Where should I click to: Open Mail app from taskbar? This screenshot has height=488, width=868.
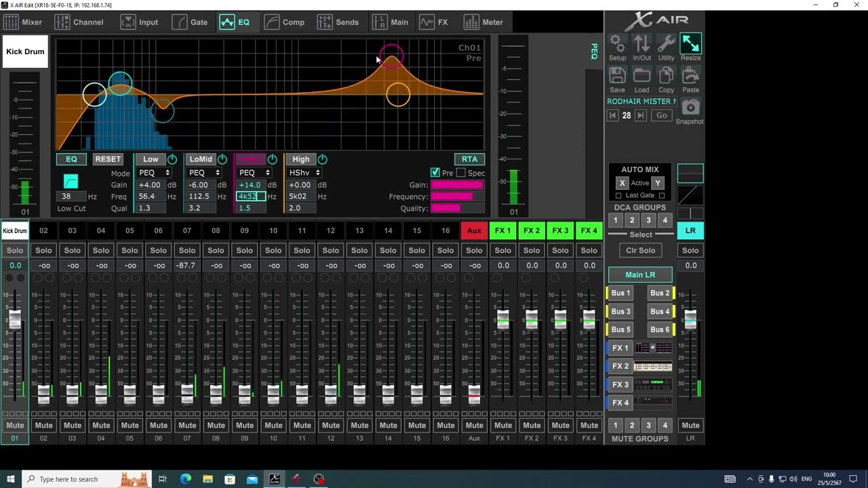pyautogui.click(x=252, y=479)
